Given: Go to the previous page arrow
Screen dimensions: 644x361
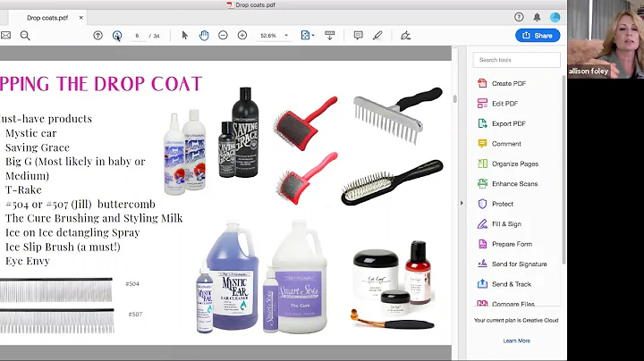Looking at the screenshot, I should 97,36.
